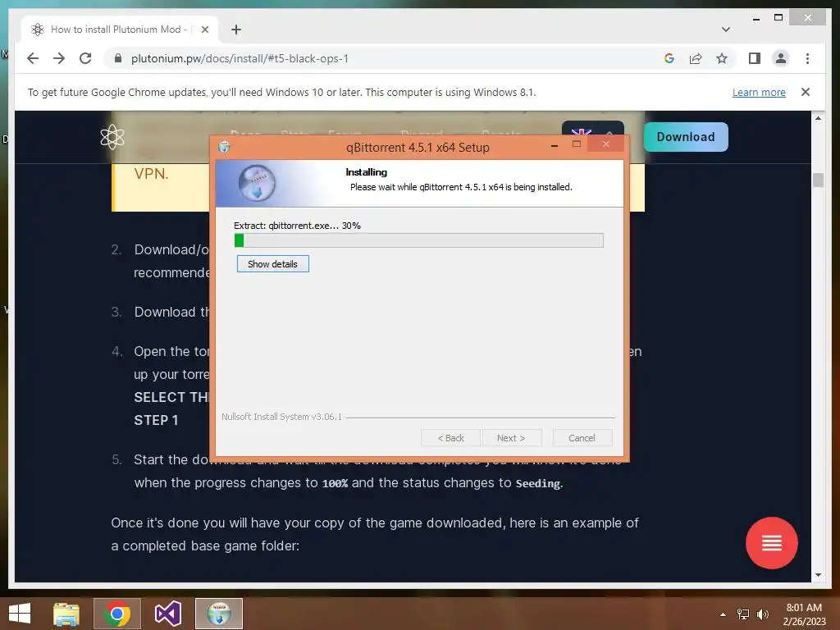Click the page vertical scrollbar thumb
The width and height of the screenshot is (840, 630).
point(818,180)
